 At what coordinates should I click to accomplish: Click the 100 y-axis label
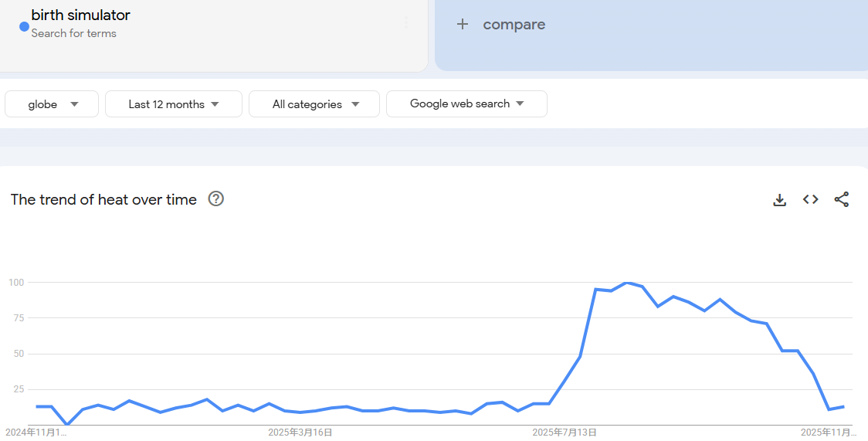[x=16, y=283]
